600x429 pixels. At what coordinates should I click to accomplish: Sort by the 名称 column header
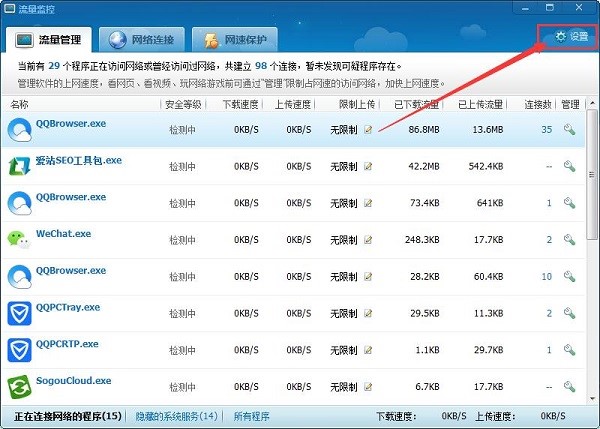click(x=19, y=104)
